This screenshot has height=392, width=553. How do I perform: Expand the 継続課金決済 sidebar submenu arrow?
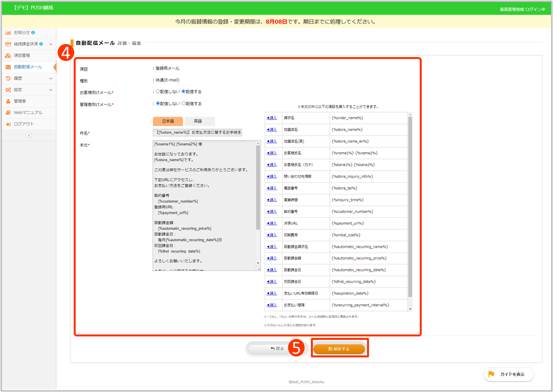[x=51, y=44]
